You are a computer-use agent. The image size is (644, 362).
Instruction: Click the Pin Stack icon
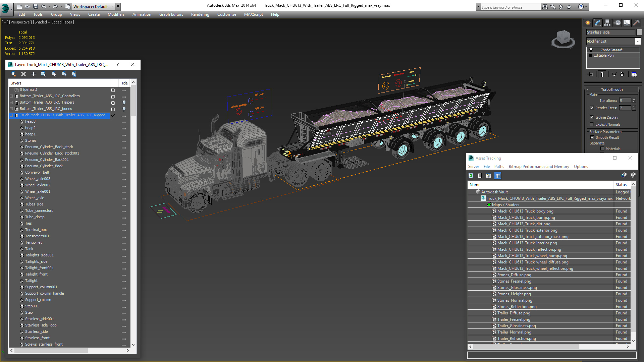point(591,74)
